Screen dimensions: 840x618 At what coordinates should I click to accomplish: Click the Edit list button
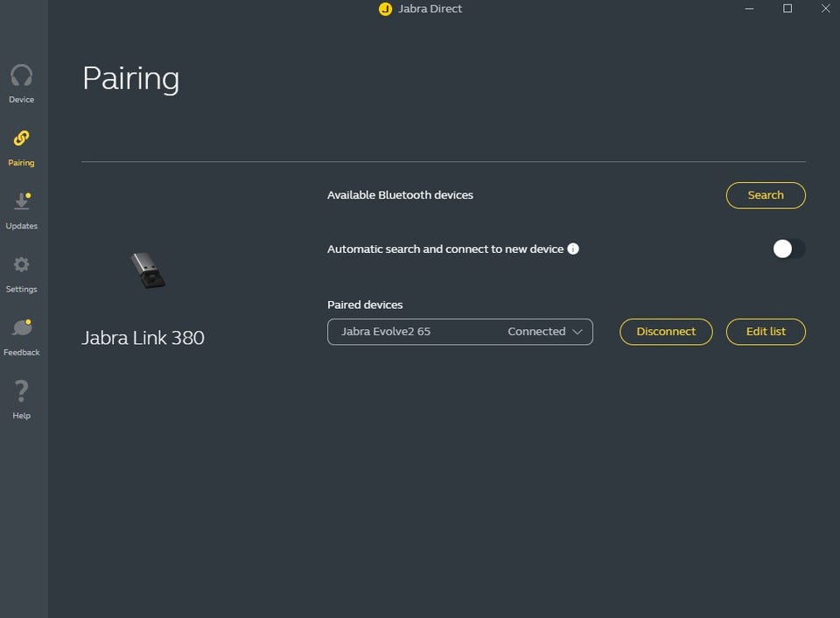766,332
